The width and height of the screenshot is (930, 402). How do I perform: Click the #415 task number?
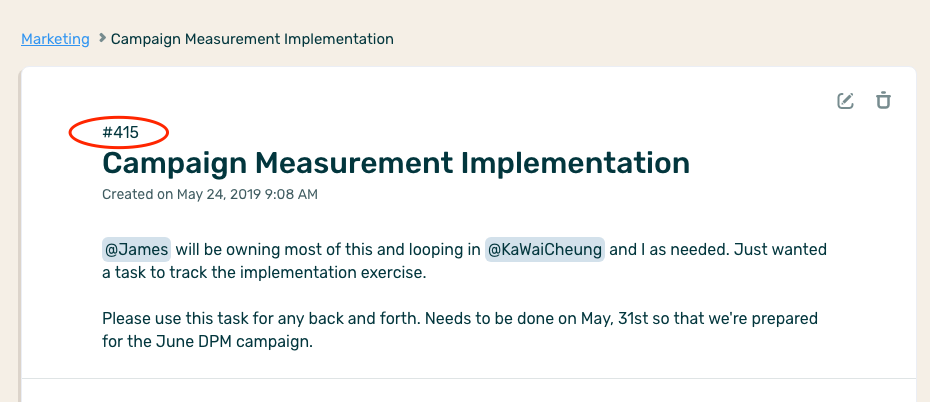120,131
